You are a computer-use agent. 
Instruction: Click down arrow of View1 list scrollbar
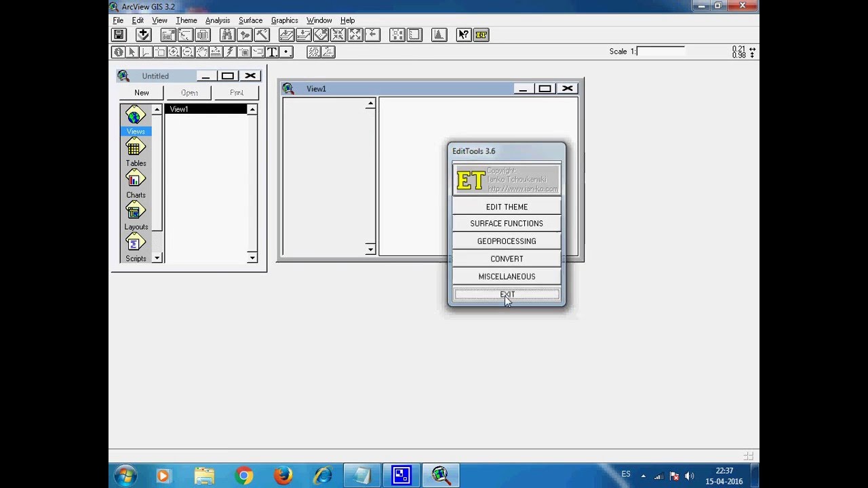pos(252,258)
